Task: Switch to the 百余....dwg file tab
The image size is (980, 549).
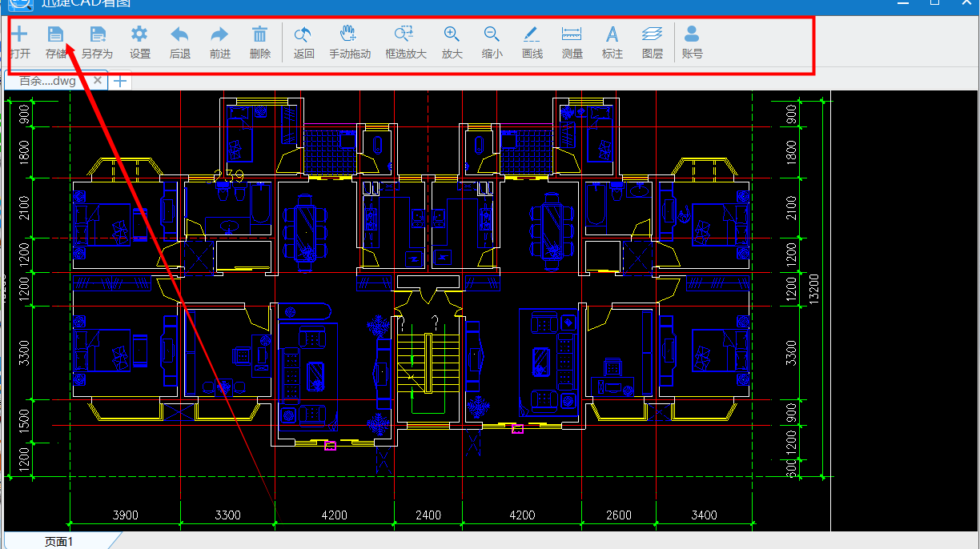Action: [x=47, y=81]
